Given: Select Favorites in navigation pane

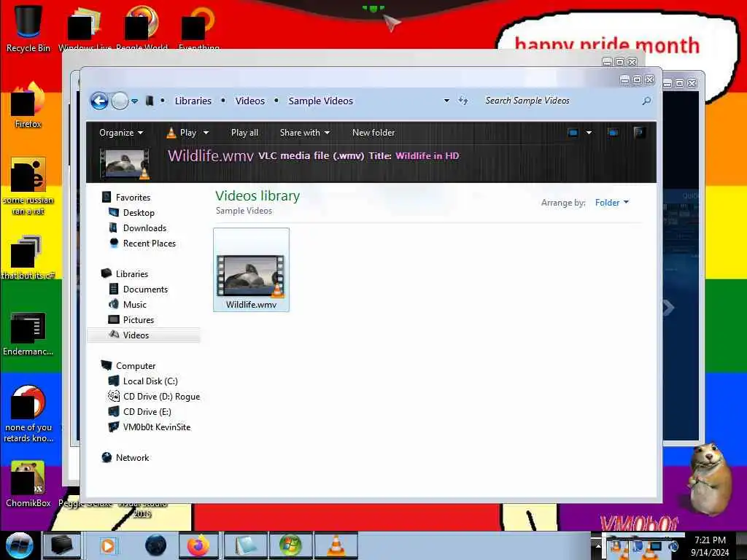Looking at the screenshot, I should click(x=133, y=198).
